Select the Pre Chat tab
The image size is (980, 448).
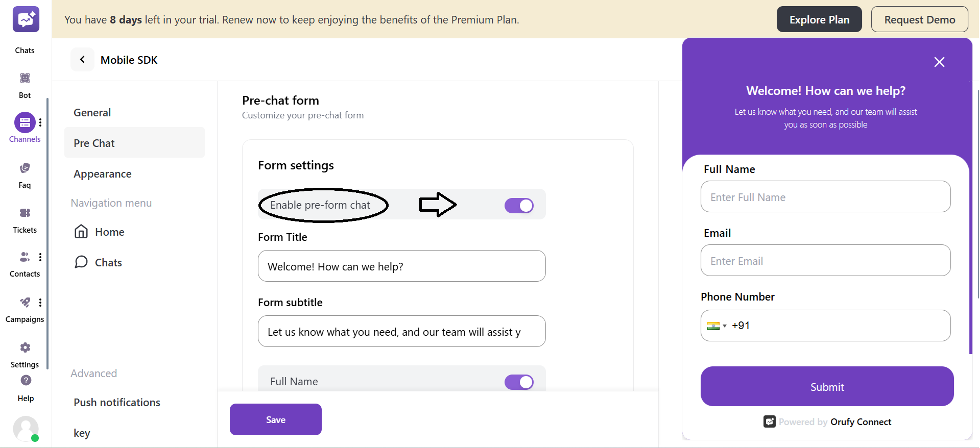94,143
